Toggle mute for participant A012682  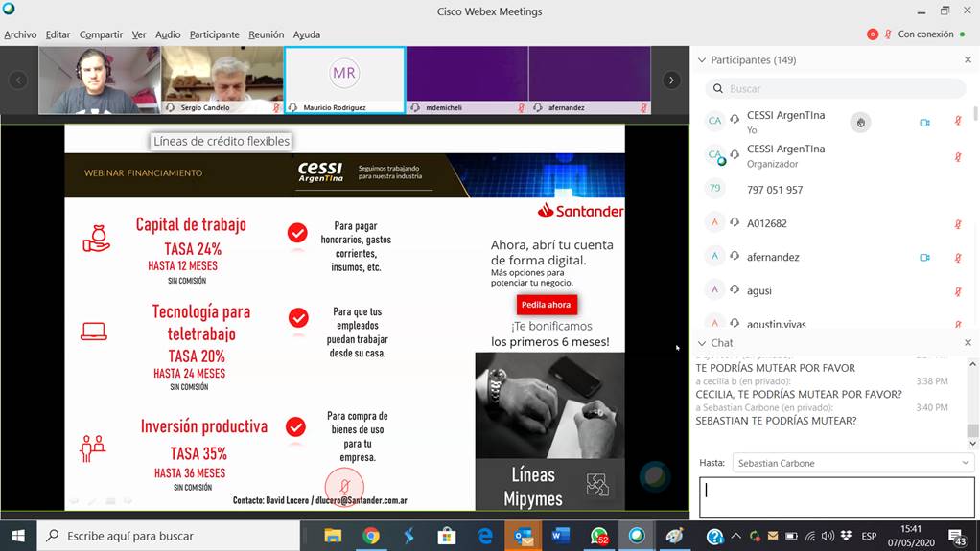(958, 223)
